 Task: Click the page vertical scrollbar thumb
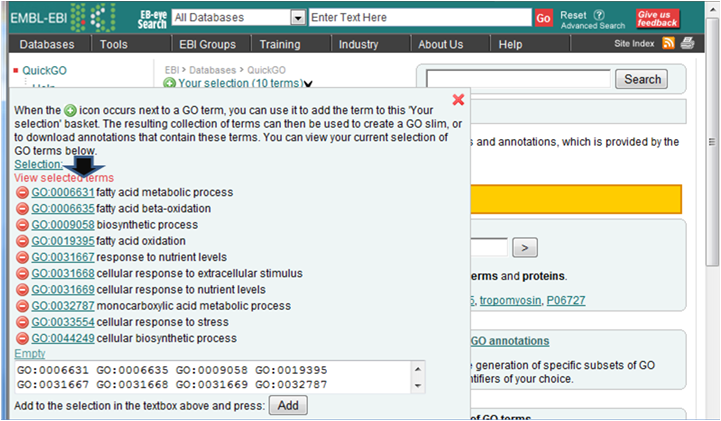pyautogui.click(x=712, y=142)
